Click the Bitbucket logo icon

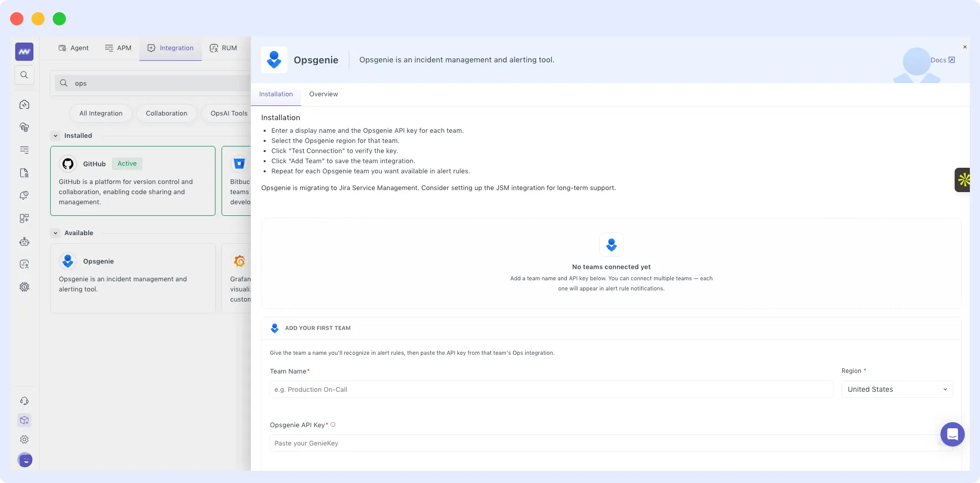coord(239,164)
